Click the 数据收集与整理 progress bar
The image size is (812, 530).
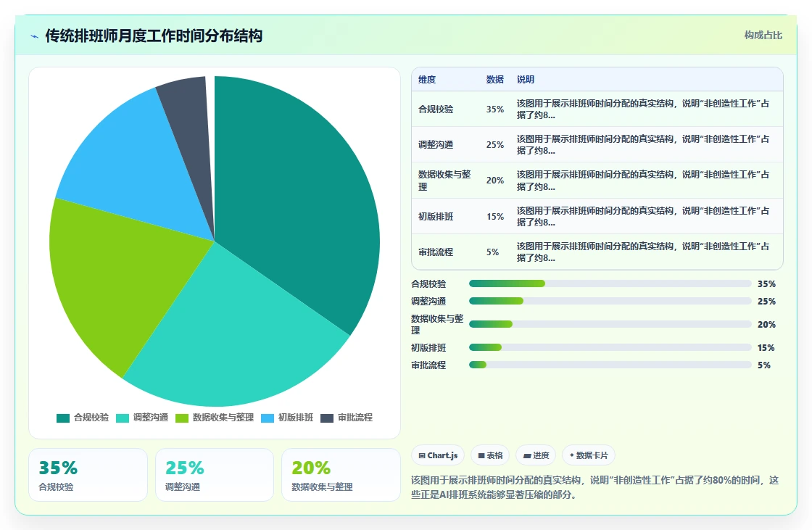[x=610, y=324]
